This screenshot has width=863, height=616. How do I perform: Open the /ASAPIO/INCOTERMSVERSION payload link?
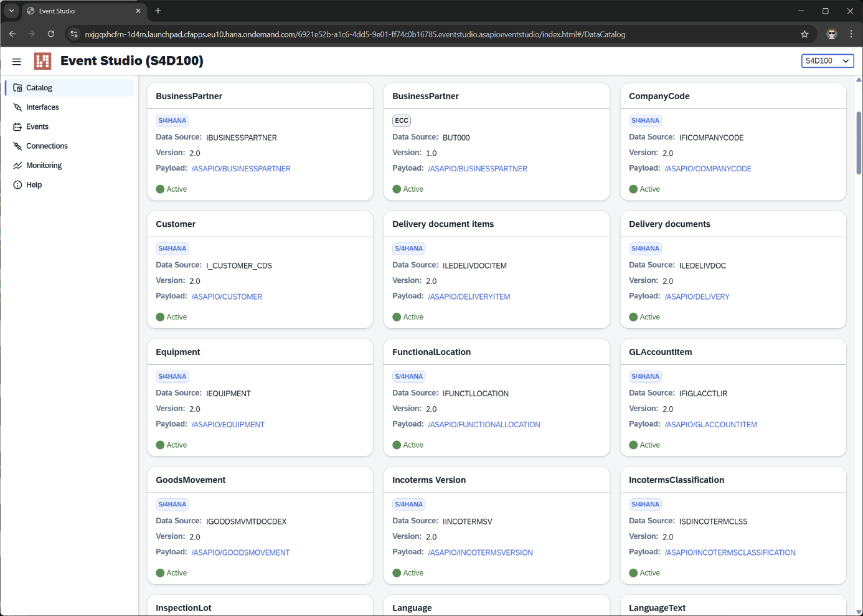(480, 552)
